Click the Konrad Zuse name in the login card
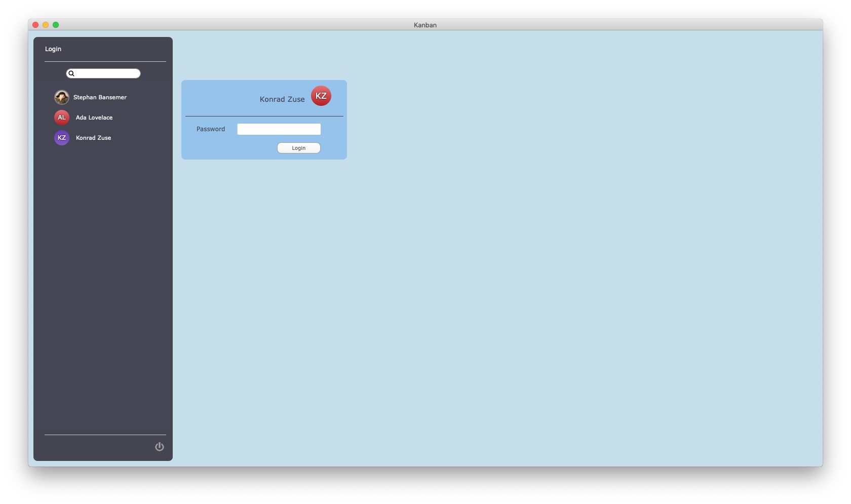851x504 pixels. click(282, 99)
